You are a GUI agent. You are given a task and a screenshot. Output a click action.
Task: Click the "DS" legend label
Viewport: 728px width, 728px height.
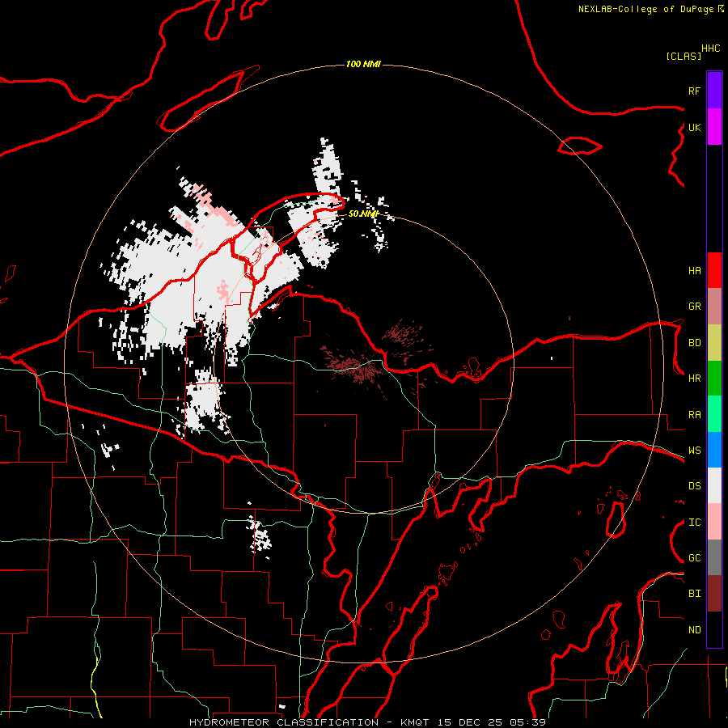(694, 486)
